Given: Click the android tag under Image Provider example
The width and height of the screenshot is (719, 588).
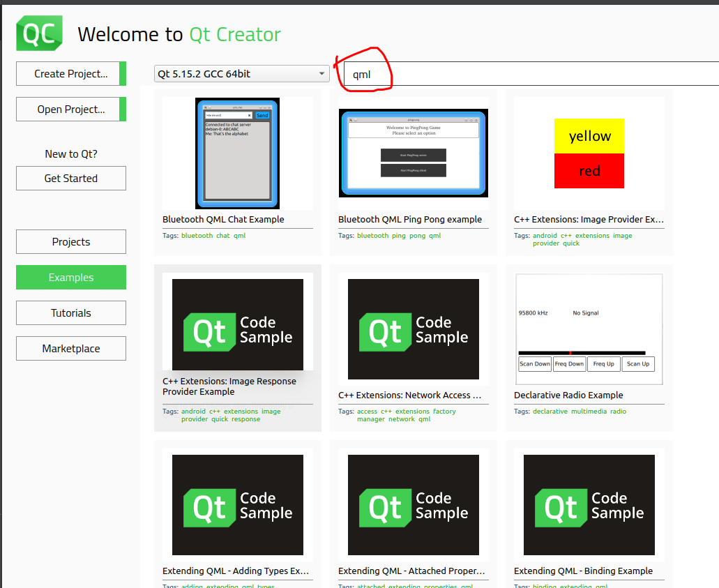Looking at the screenshot, I should (x=545, y=235).
